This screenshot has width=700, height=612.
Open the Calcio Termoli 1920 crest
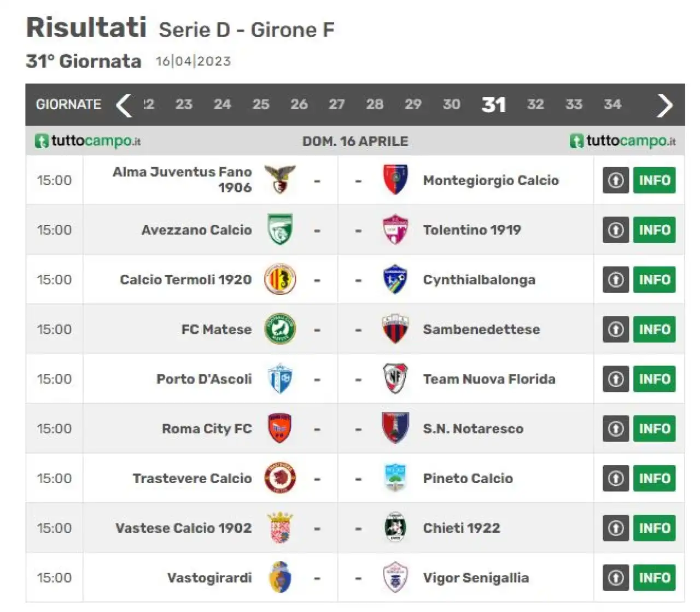click(x=280, y=279)
